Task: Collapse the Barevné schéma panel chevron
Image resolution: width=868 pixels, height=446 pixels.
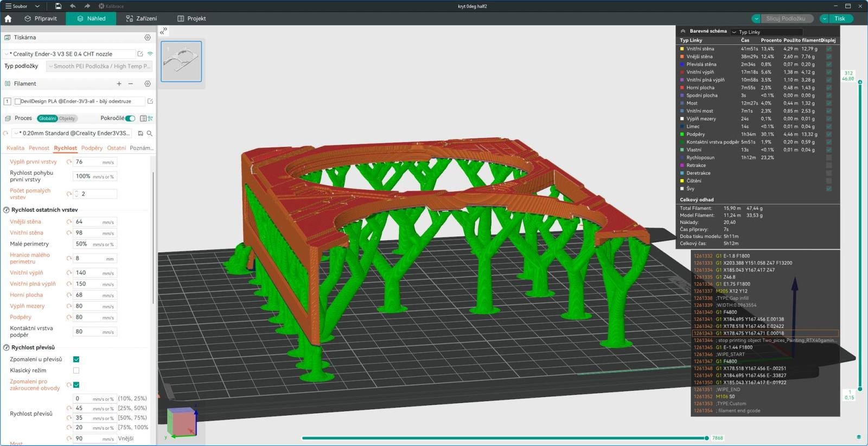Action: click(683, 31)
